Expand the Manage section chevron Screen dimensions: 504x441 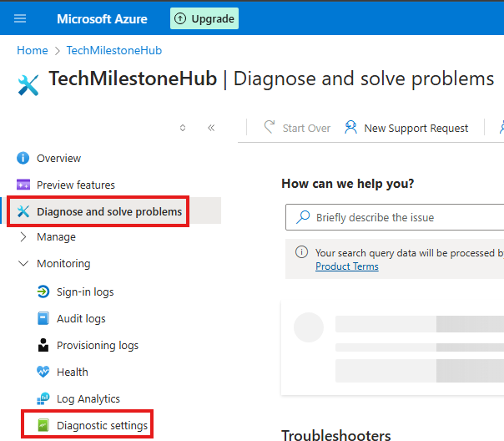click(x=23, y=236)
